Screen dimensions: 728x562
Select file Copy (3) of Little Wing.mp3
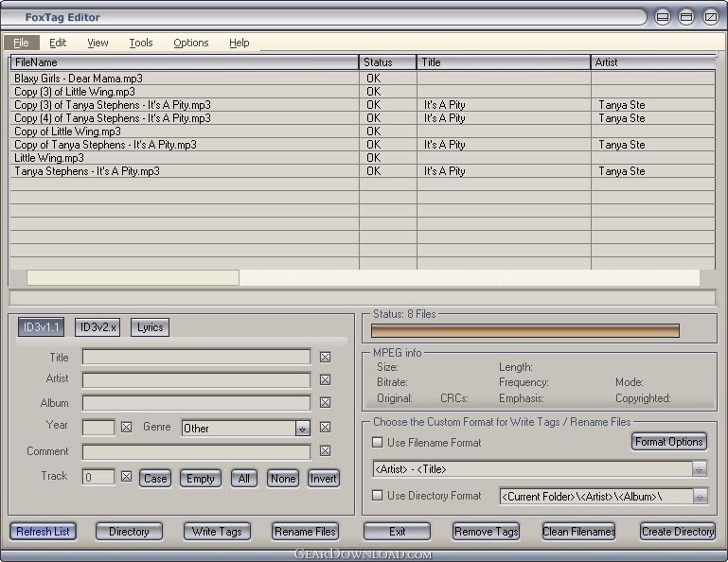point(363,92)
